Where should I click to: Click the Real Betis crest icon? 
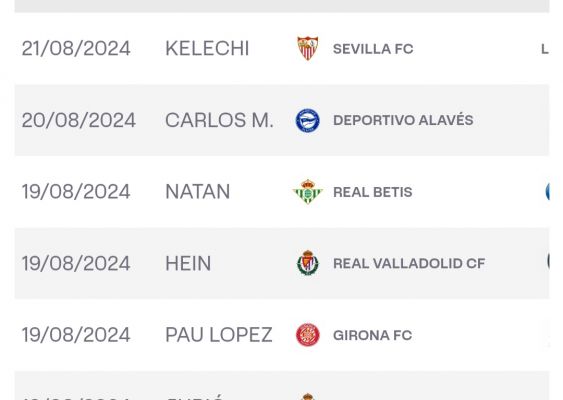pos(308,191)
